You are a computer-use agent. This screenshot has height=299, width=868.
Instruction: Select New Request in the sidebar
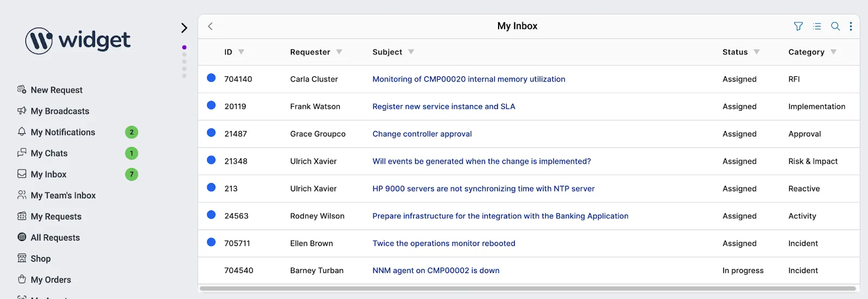(x=56, y=90)
